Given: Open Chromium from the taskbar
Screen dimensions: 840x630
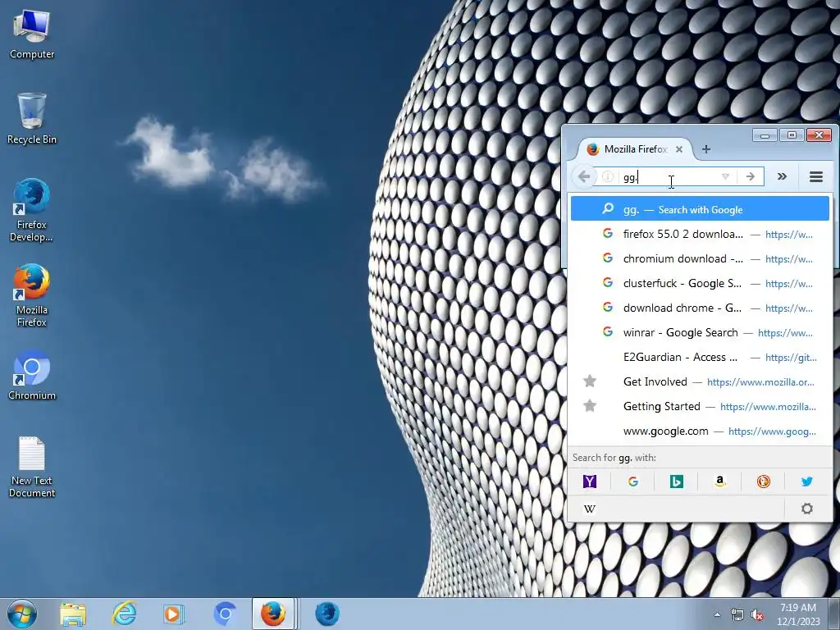Looking at the screenshot, I should 225,614.
